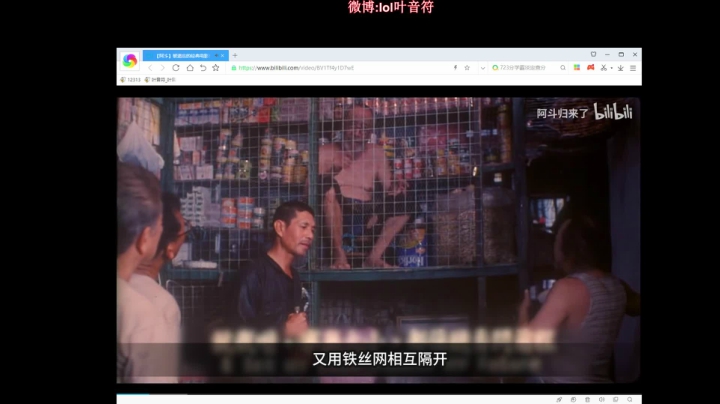Open the 12313 bookmark
Image resolution: width=720 pixels, height=404 pixels.
130,80
